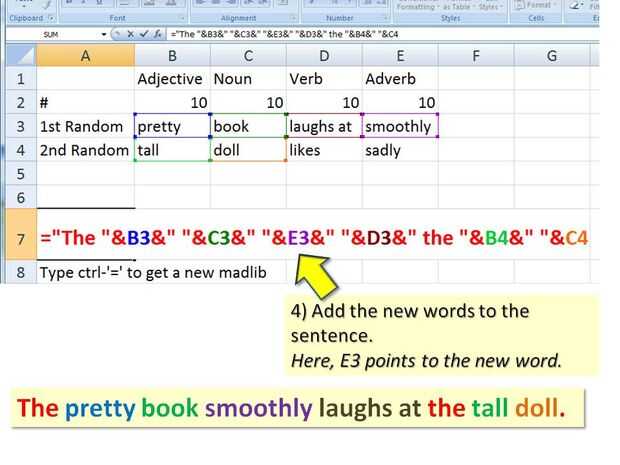Click the Cancel (X) icon in formula bar
Screen dimensions: 620x465
[129, 33]
